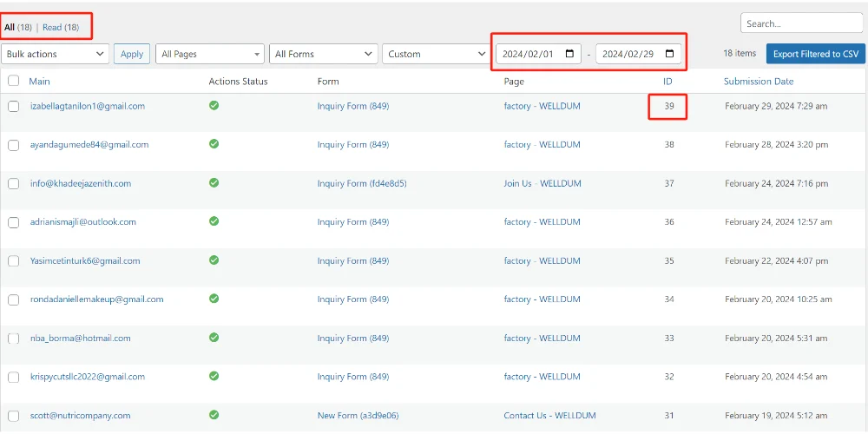
Task: Open the All Pages filter dropdown
Action: coord(210,54)
